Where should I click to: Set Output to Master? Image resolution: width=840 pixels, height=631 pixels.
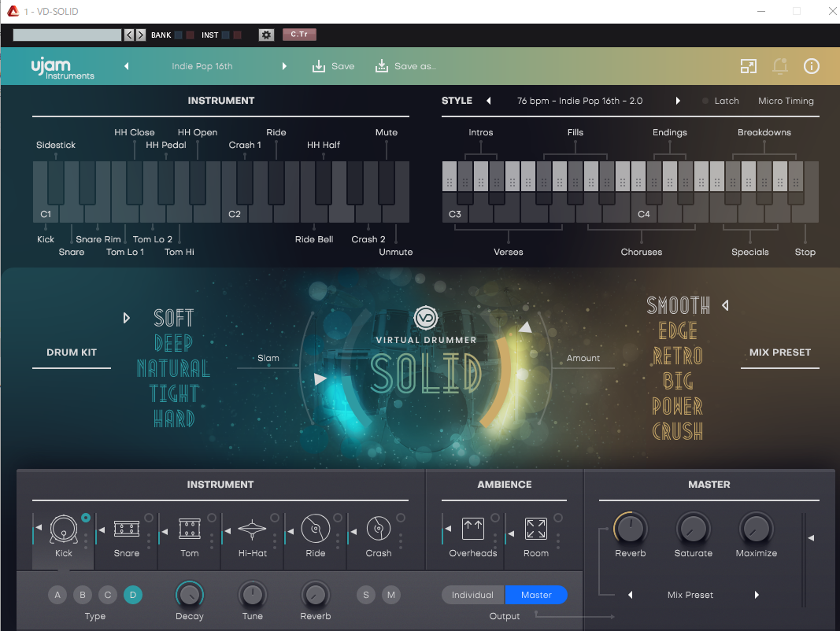[536, 595]
